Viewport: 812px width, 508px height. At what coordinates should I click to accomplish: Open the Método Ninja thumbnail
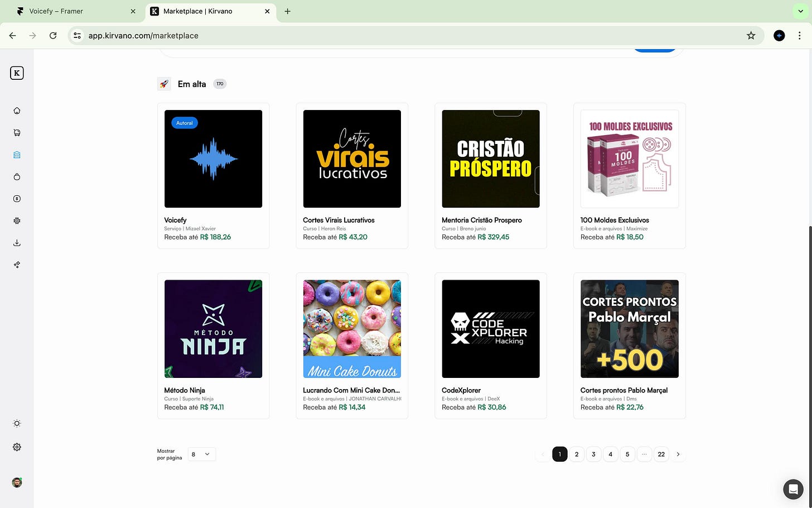(213, 329)
